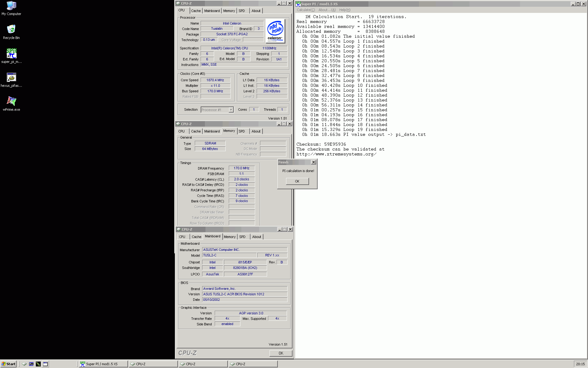Click the taskbar clock showing 20:15
Viewport: 588px width, 368px height.
pos(580,364)
